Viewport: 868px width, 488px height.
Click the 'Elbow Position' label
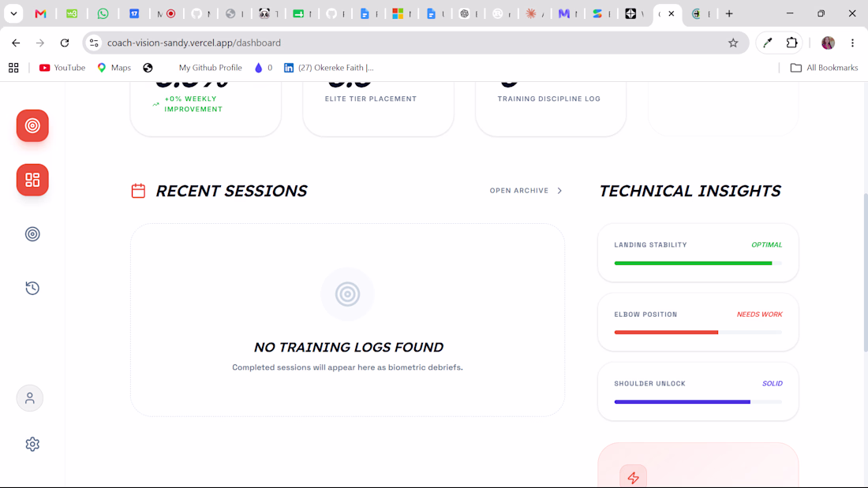click(645, 315)
